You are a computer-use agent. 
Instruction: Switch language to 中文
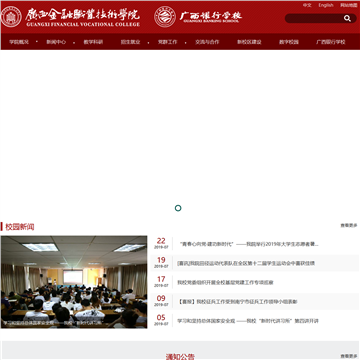[307, 5]
